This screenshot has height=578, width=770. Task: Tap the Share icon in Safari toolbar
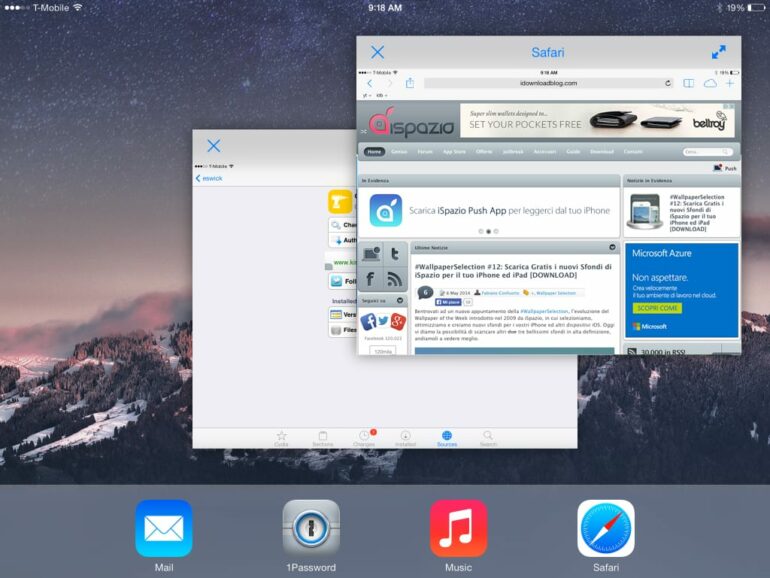click(x=410, y=83)
